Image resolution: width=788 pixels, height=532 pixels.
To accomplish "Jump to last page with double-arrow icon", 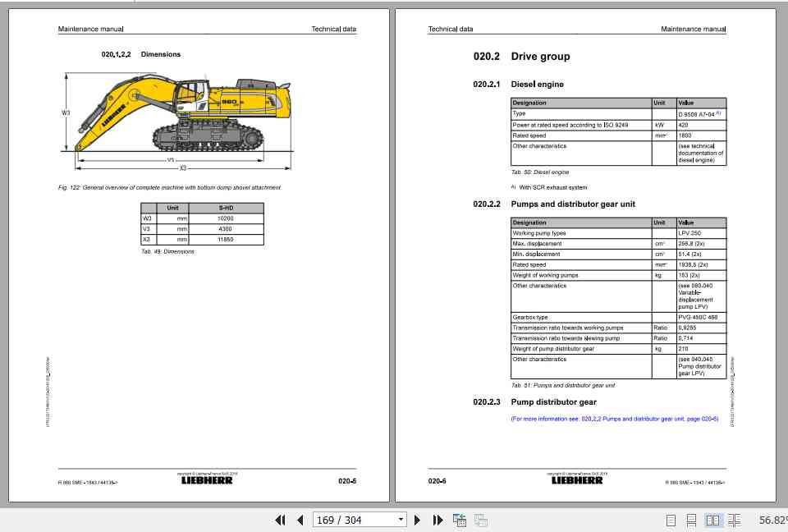I will point(437,520).
